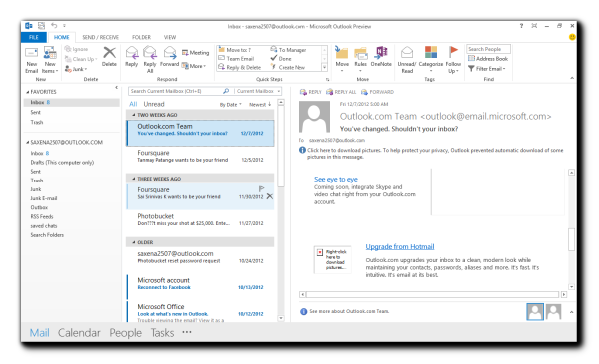Go to Tasks in navigation bar
The height and width of the screenshot is (364, 599).
click(162, 333)
